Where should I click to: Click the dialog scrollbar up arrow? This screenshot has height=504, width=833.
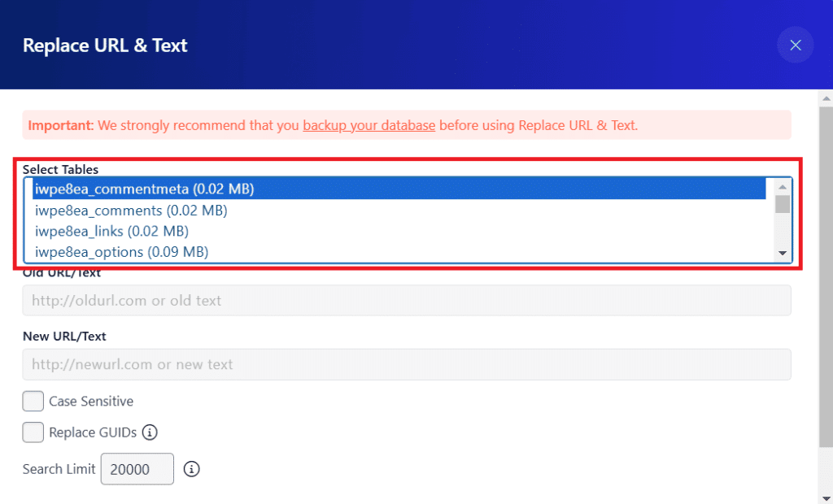coord(826,98)
